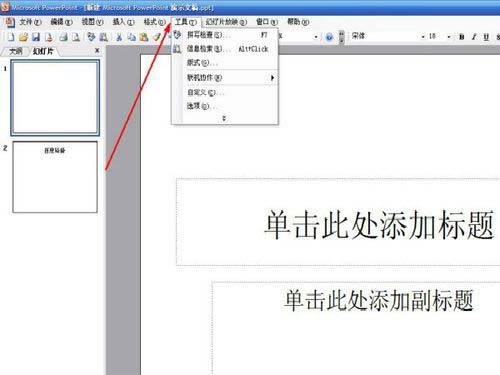Toggle Bold formatting
This screenshot has width=500, height=375.
click(x=462, y=37)
